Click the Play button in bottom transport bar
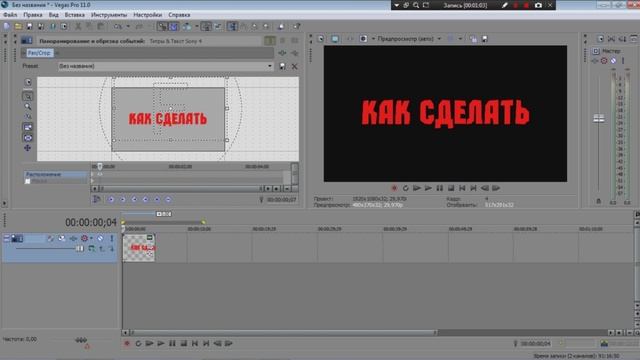The width and height of the screenshot is (640, 360). [x=161, y=344]
